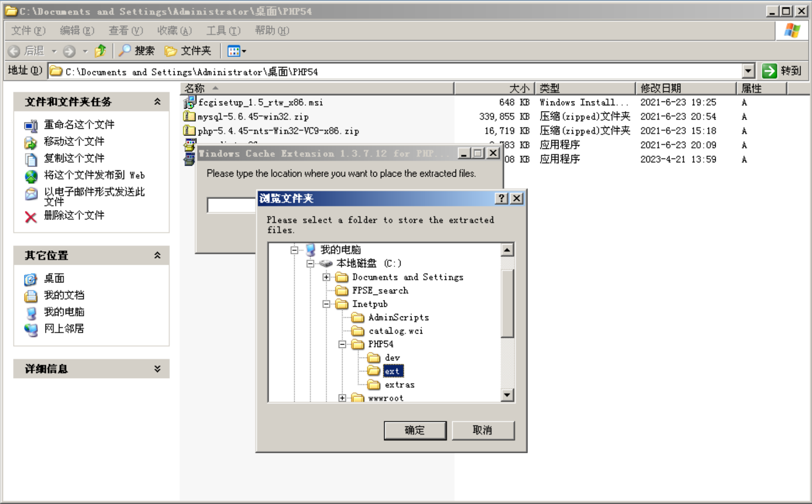
Task: Sort by the 大小 column header
Action: (x=494, y=88)
